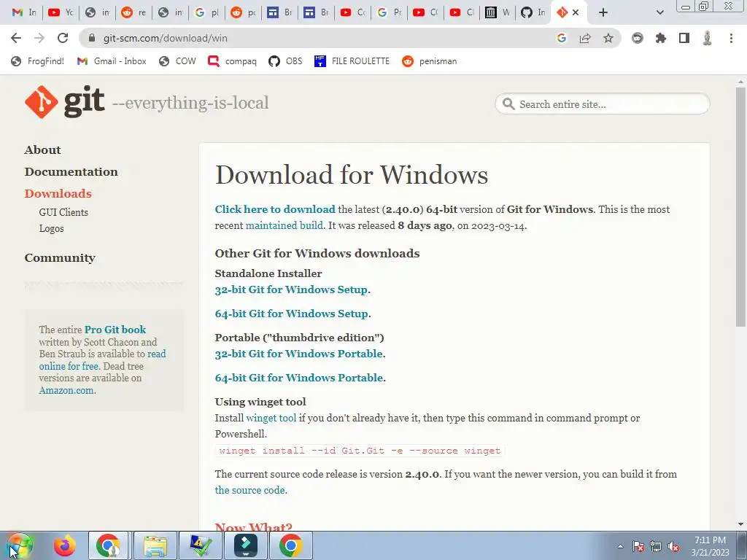Show hidden system tray icons arrow
This screenshot has height=560, width=747.
click(620, 547)
